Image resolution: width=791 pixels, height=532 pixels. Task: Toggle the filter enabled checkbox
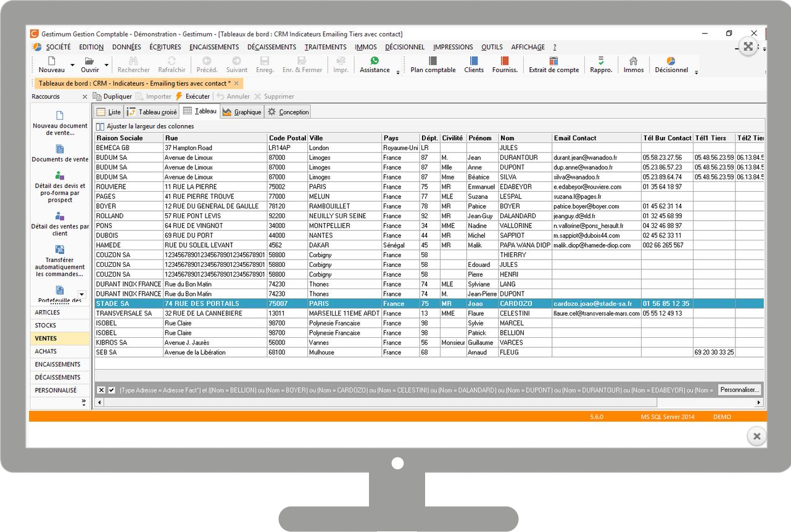point(112,390)
